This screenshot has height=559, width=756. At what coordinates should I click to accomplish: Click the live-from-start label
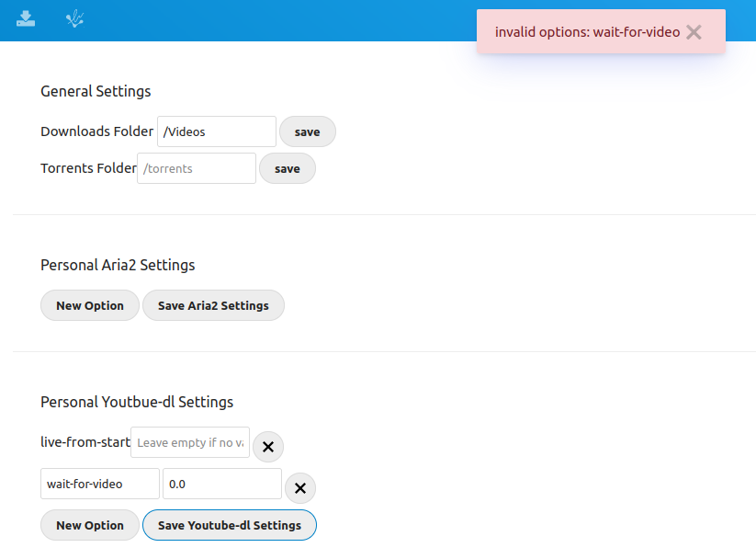(x=85, y=441)
